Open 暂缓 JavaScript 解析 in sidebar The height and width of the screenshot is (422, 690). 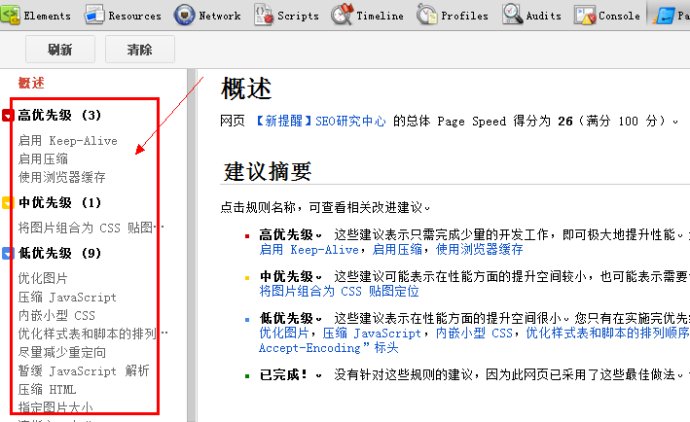84,371
